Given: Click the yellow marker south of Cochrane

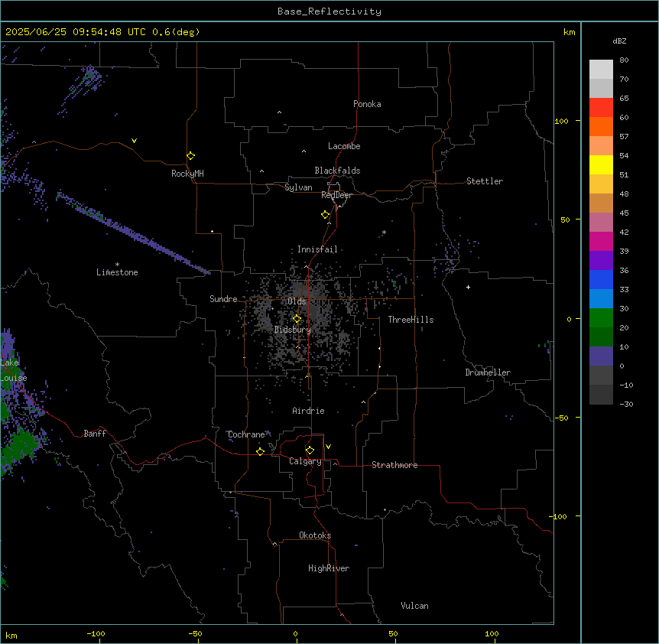Looking at the screenshot, I should pyautogui.click(x=260, y=451).
